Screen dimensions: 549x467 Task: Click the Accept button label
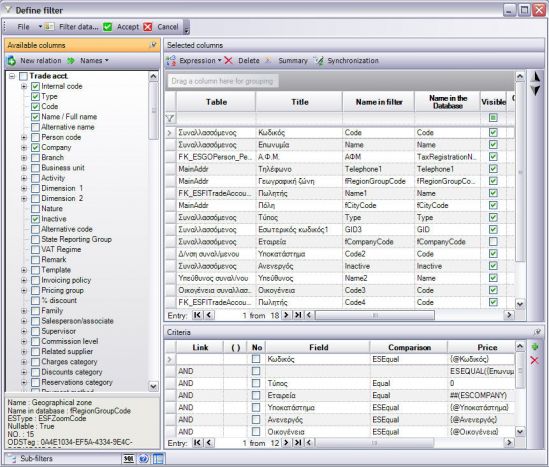click(x=128, y=27)
